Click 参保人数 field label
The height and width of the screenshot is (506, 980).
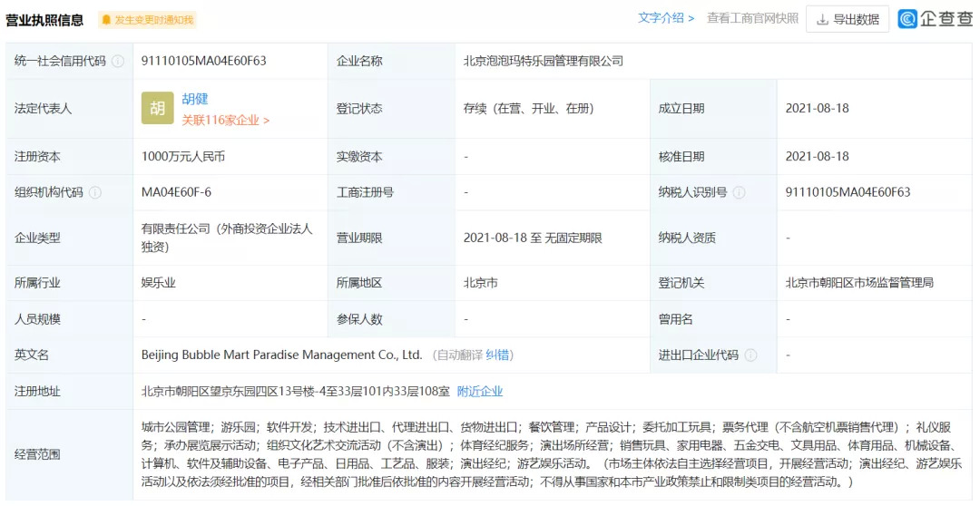(359, 319)
